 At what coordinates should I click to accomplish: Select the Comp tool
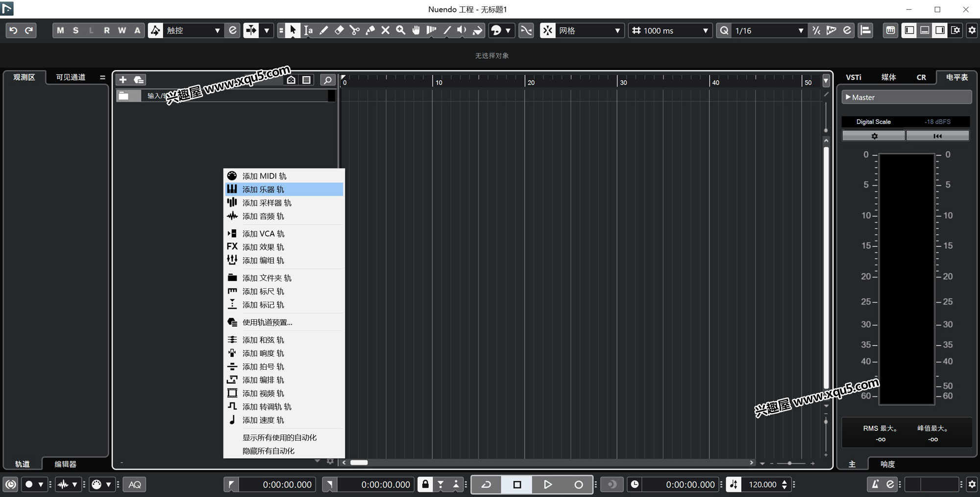click(x=431, y=30)
